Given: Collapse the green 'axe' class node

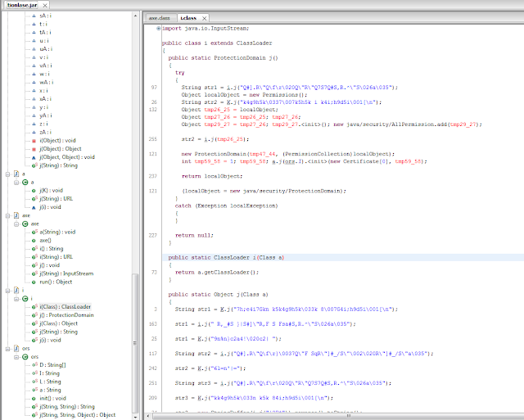Looking at the screenshot, I should tap(16, 224).
